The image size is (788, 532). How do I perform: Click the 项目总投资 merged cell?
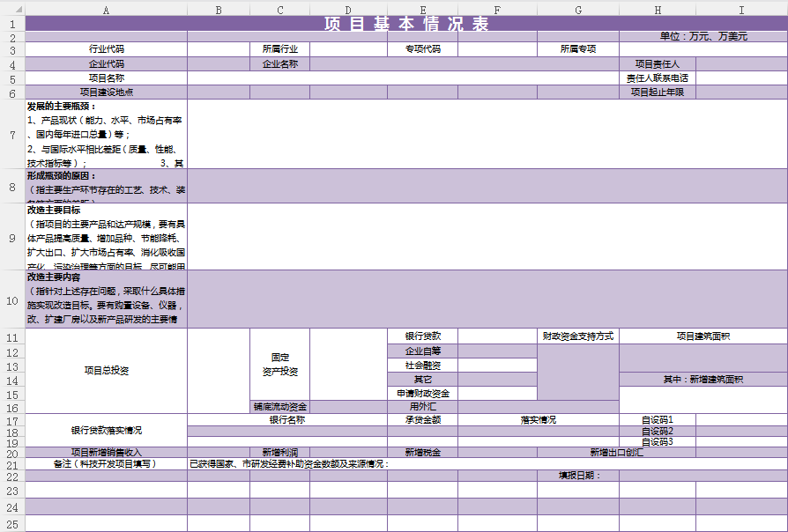point(106,371)
